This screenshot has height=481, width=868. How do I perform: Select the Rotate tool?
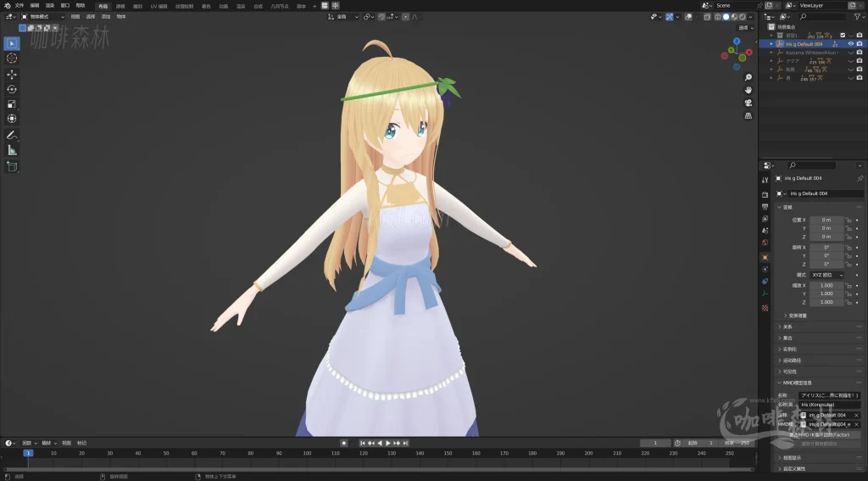tap(12, 89)
